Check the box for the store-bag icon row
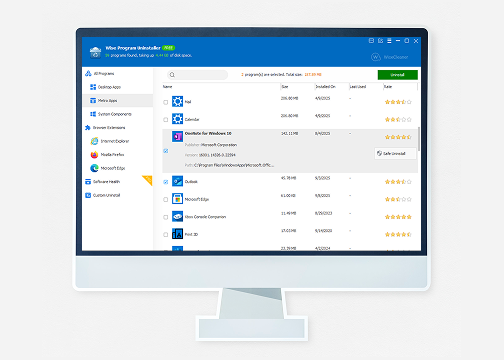Screen dimensions: 504x360 tap(166, 200)
